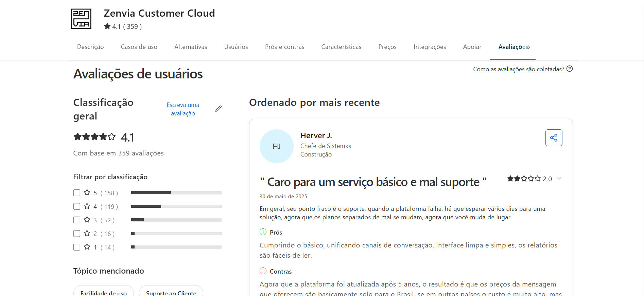Check the 3 stars filter checkbox
The height and width of the screenshot is (296, 644).
[77, 220]
